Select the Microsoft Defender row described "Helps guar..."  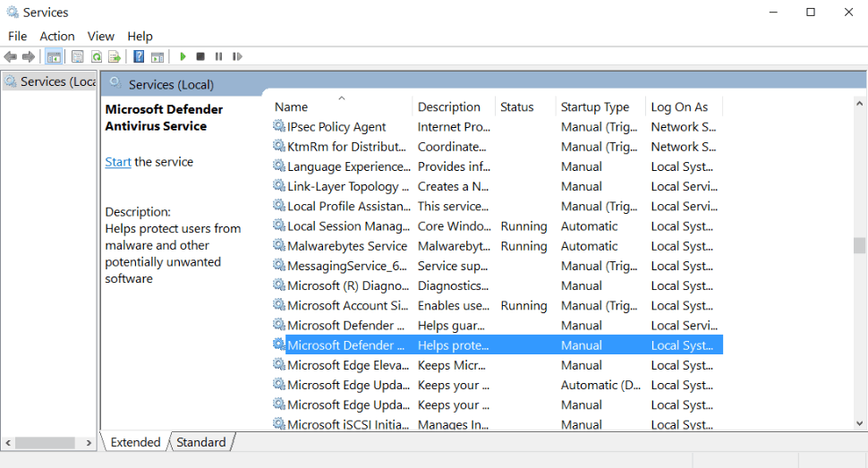[x=346, y=326]
